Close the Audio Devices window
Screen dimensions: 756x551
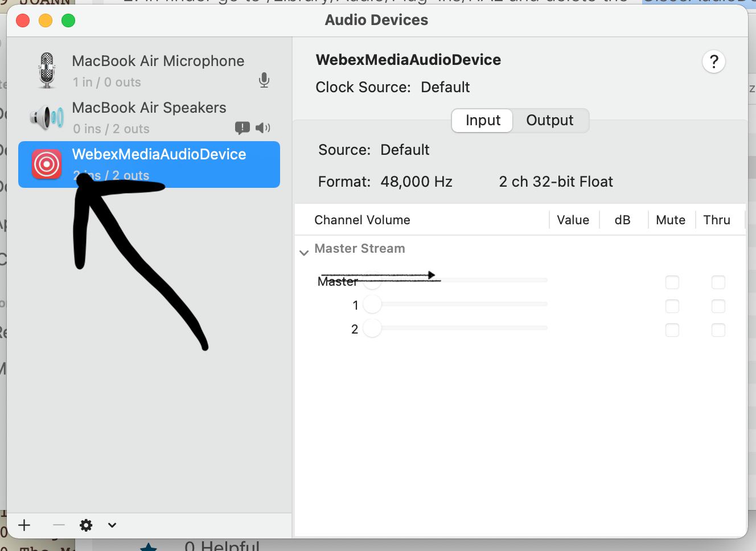click(x=23, y=20)
